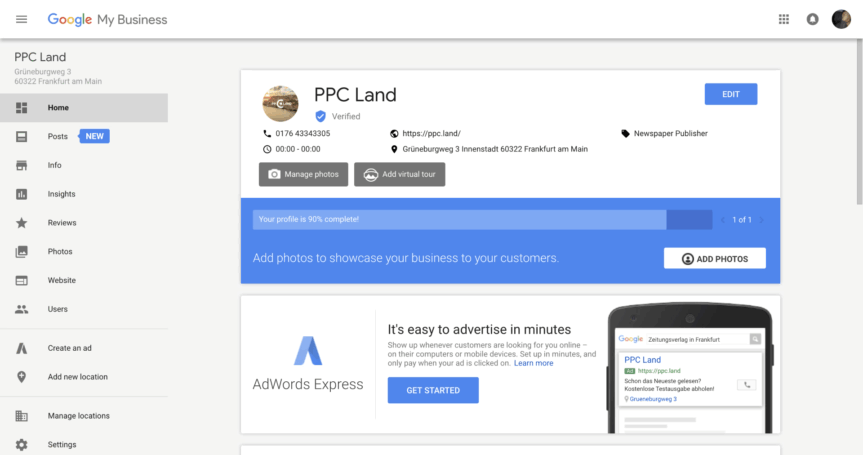Image resolution: width=863 pixels, height=455 pixels.
Task: Select Create an ad menu entry
Action: point(84,348)
